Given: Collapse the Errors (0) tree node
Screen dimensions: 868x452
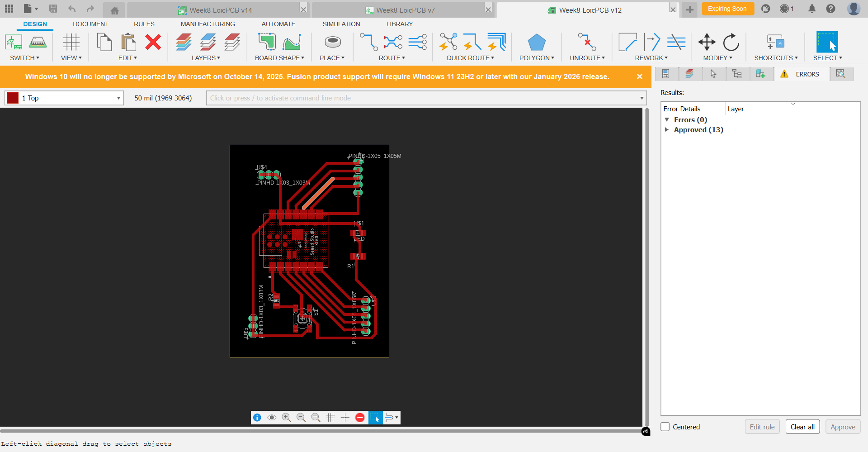Looking at the screenshot, I should click(x=667, y=119).
